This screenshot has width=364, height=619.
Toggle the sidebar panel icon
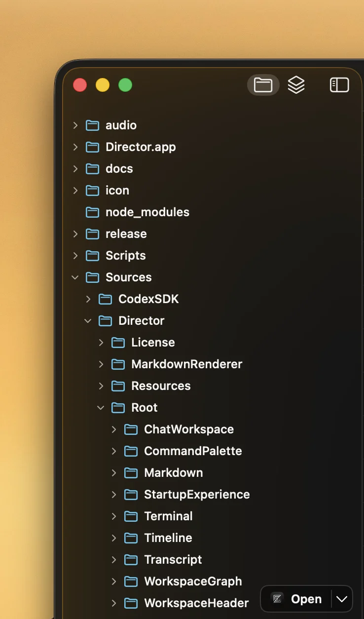(x=339, y=85)
